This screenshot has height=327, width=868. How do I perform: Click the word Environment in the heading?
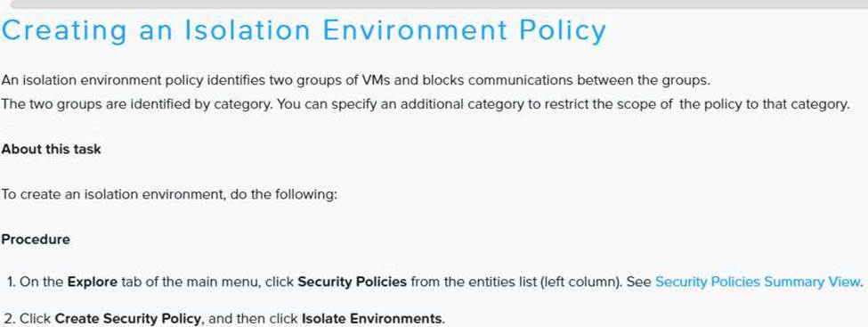click(415, 30)
